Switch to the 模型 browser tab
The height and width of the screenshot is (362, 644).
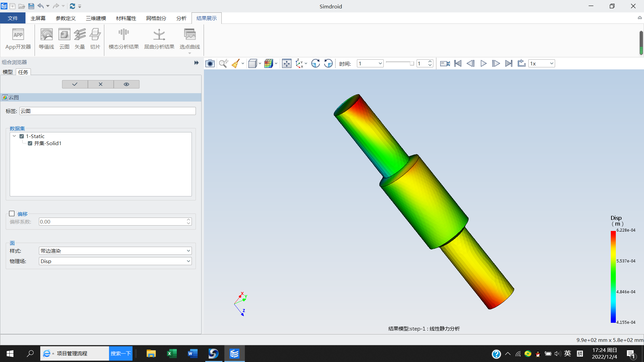[x=8, y=72]
